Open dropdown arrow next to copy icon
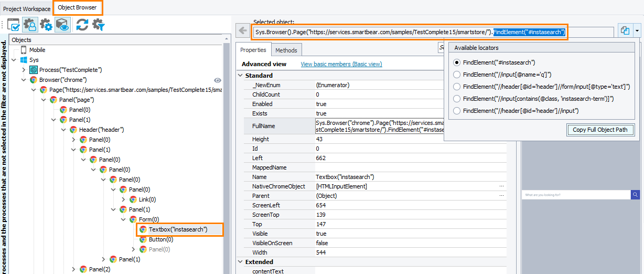 (x=637, y=30)
